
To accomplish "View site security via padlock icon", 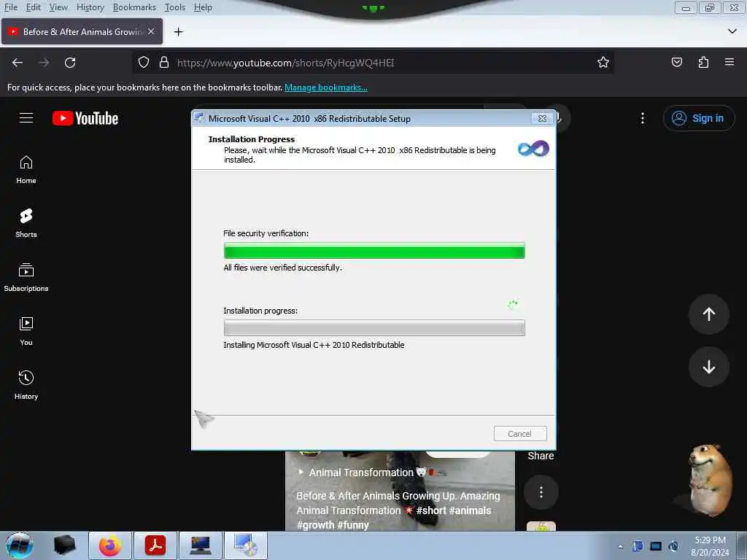I will [x=164, y=63].
